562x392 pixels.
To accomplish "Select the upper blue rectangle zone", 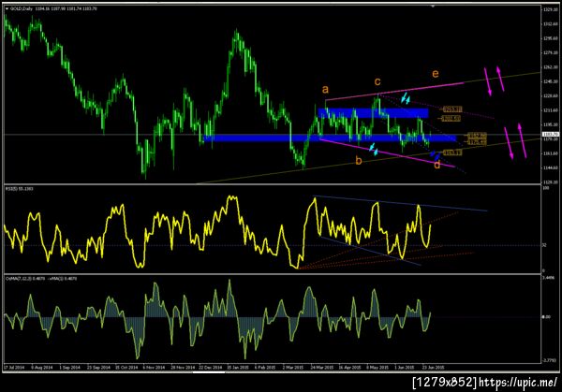I will pos(373,113).
